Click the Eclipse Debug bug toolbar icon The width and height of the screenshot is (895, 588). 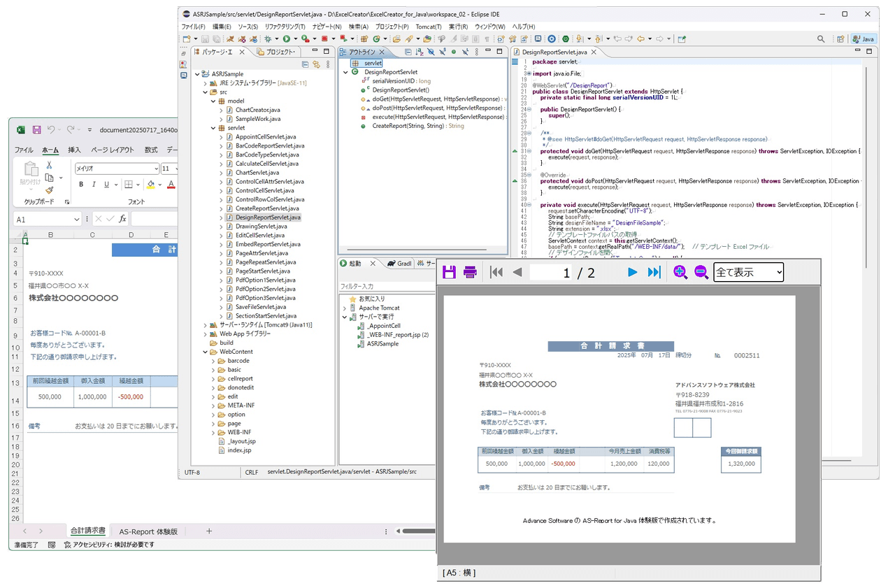click(268, 39)
